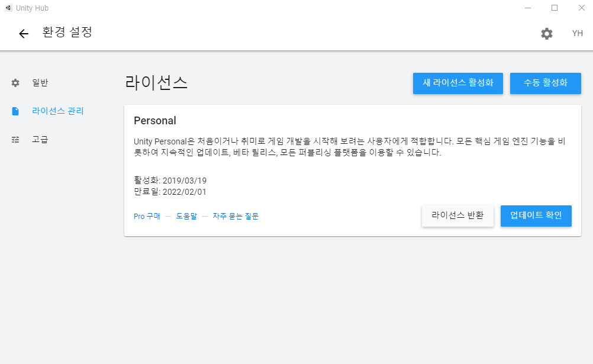The height and width of the screenshot is (364, 593).
Task: Click the 활성화: 2019/03/19 date text
Action: (170, 181)
